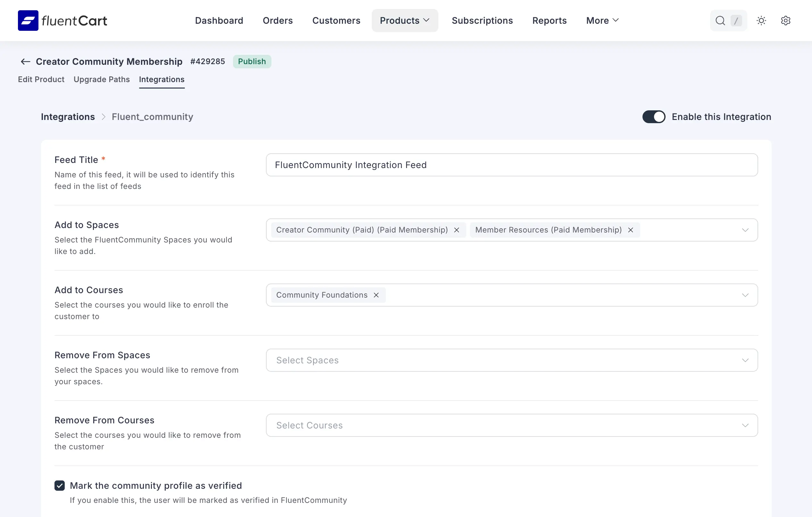This screenshot has height=517, width=812.
Task: Click the Integrations breadcrumb link
Action: point(68,117)
